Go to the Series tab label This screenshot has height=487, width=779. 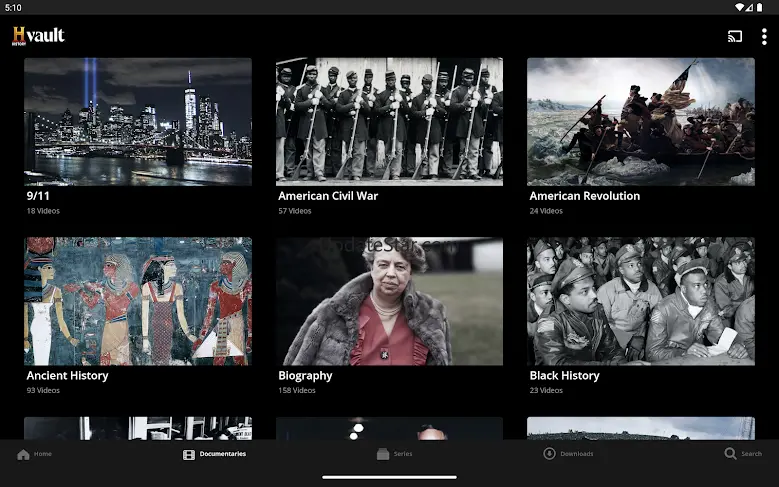tap(403, 454)
